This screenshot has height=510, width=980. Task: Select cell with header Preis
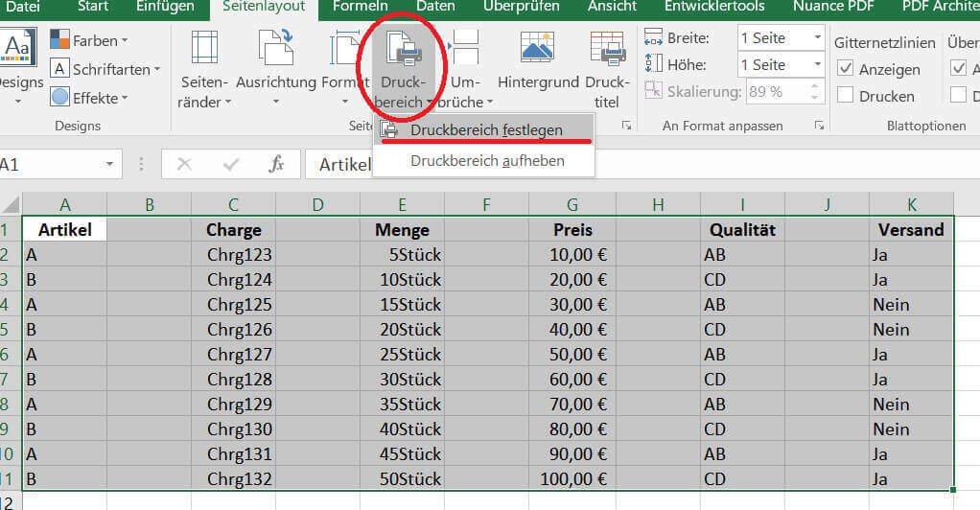click(572, 229)
